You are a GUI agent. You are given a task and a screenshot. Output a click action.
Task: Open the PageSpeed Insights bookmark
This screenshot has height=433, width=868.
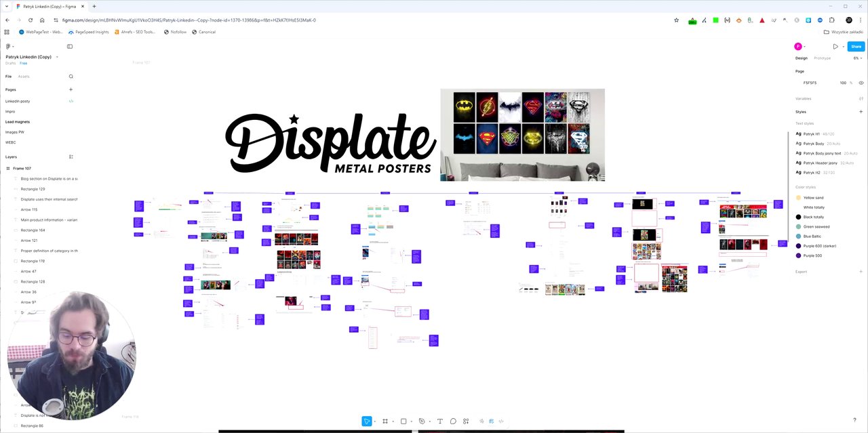(x=89, y=32)
